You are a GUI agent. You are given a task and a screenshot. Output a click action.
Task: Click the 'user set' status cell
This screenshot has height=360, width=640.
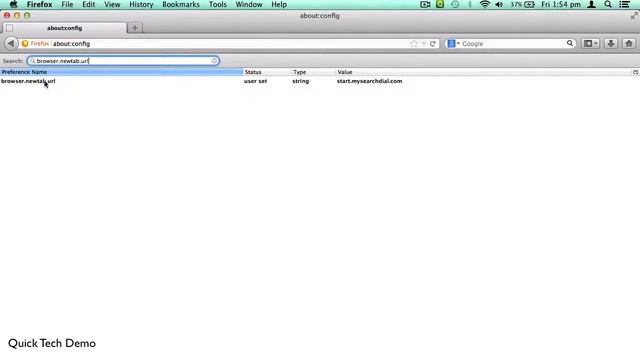tap(256, 81)
